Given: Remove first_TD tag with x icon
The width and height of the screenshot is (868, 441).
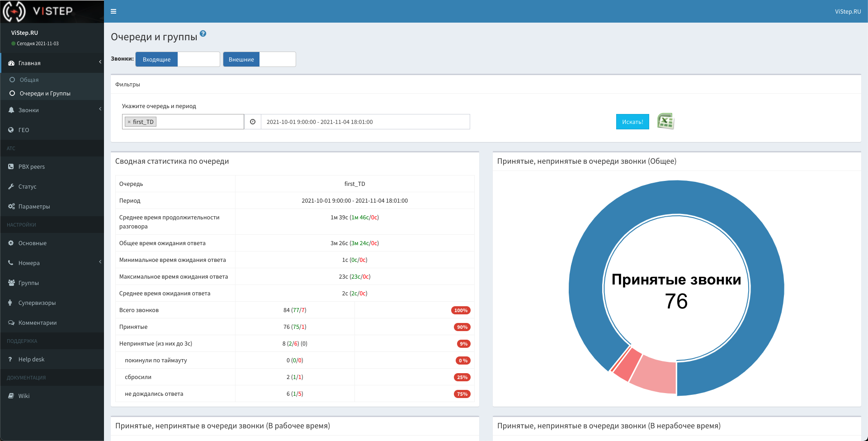Looking at the screenshot, I should (129, 122).
